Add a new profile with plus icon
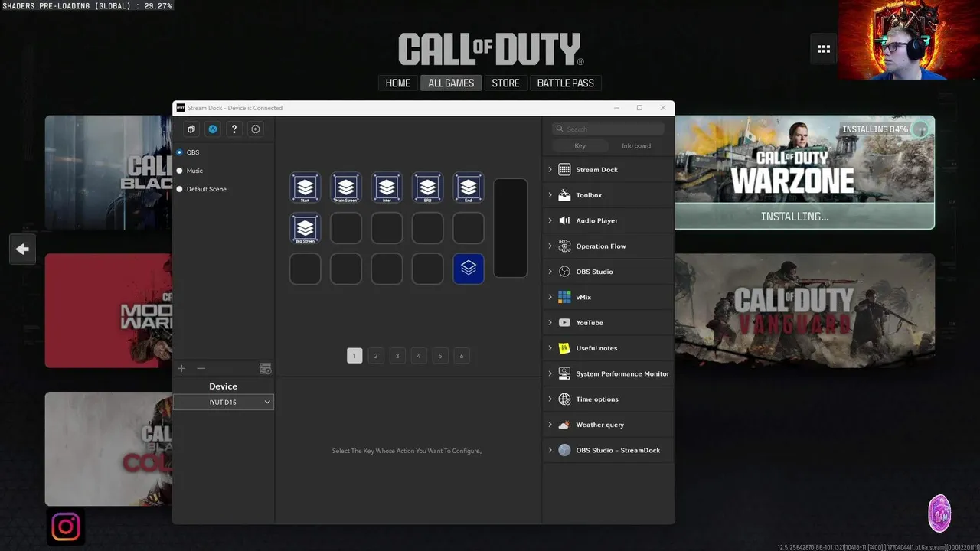Screen dimensions: 980x551 pos(181,368)
